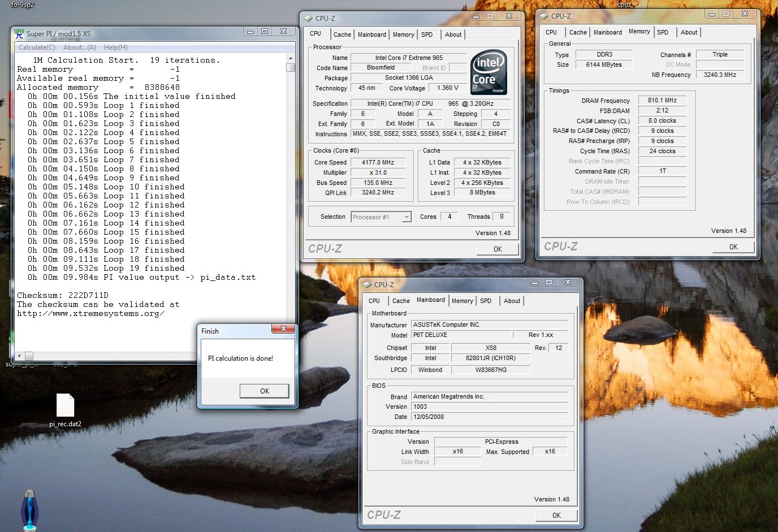
Task: Open About...(A) menu in Super PI
Action: (80, 47)
